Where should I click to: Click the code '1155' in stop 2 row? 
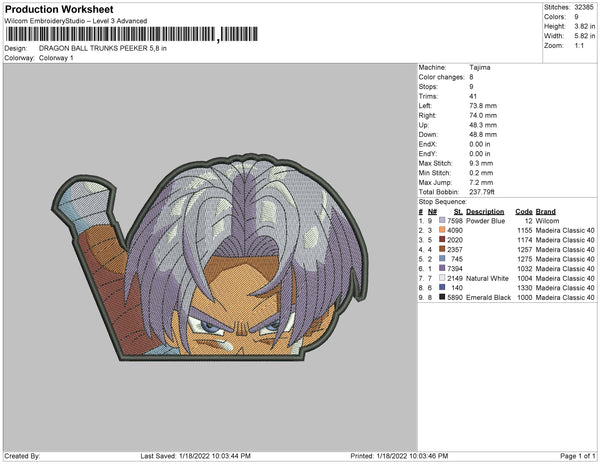(x=525, y=231)
